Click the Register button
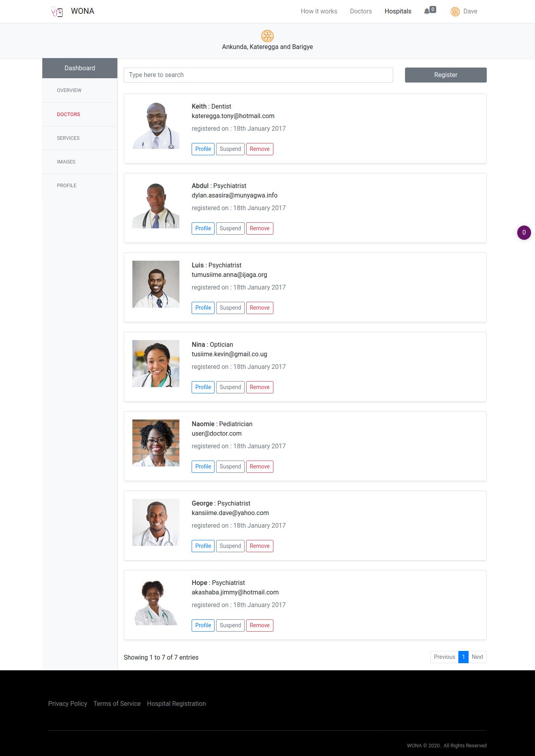The image size is (535, 756). 446,75
